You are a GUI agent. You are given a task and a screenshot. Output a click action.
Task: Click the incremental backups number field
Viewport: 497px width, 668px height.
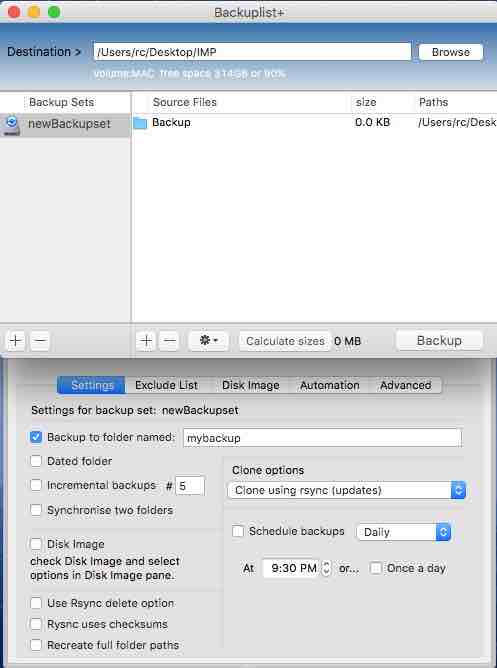190,486
